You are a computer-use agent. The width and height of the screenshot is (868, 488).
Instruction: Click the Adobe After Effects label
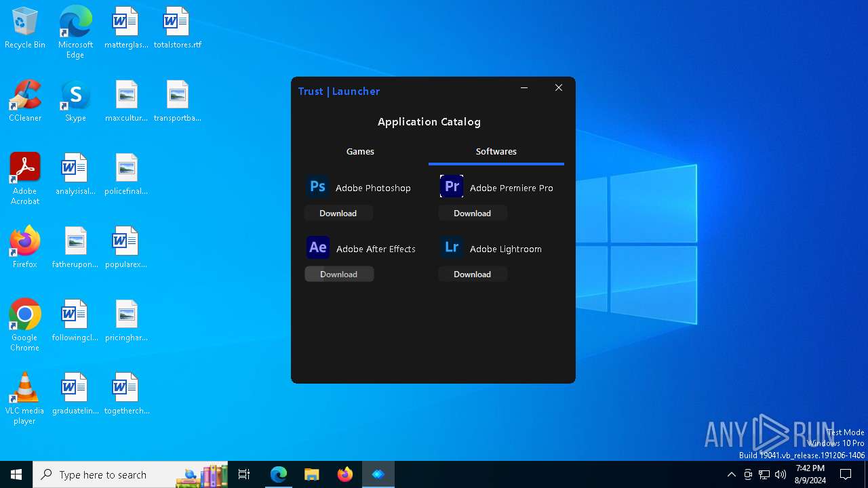pyautogui.click(x=376, y=249)
